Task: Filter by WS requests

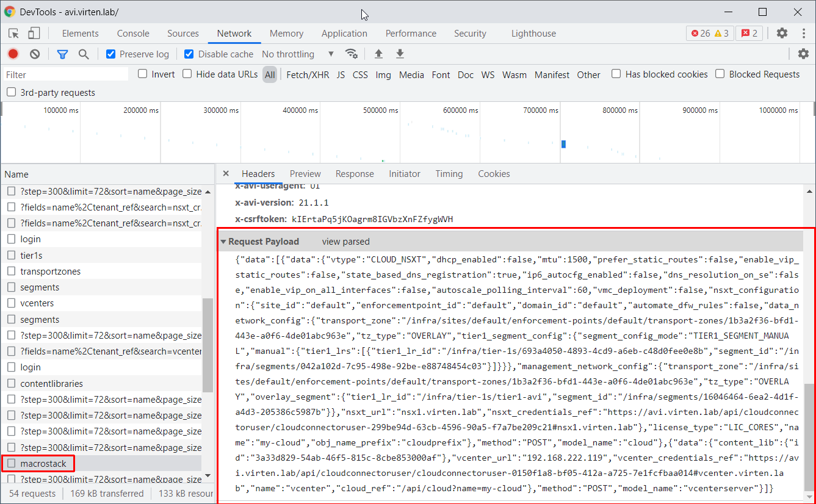Action: pos(488,74)
